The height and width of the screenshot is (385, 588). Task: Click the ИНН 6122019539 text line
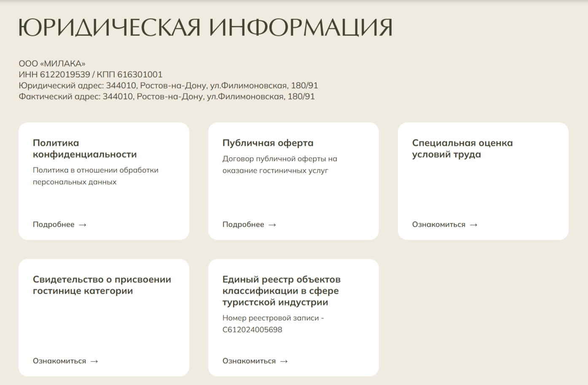91,74
